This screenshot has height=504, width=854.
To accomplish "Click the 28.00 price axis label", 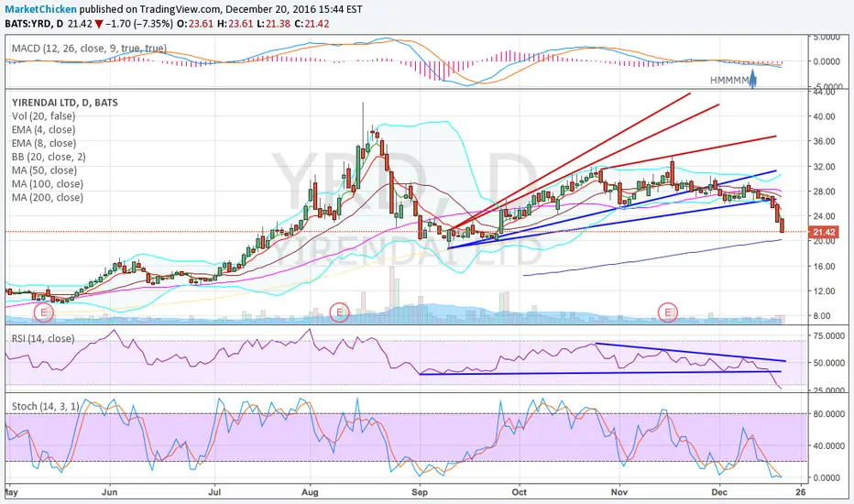I will 824,192.
